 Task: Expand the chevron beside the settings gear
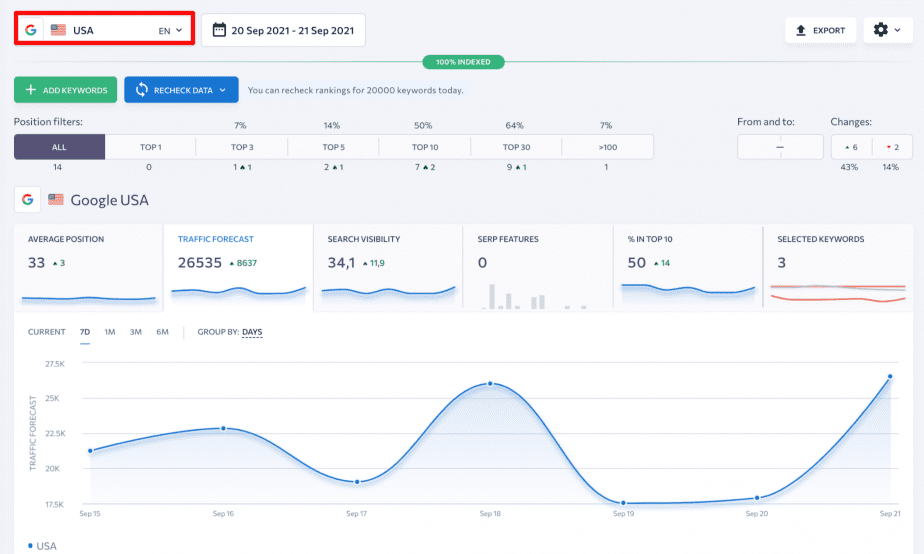(x=897, y=30)
